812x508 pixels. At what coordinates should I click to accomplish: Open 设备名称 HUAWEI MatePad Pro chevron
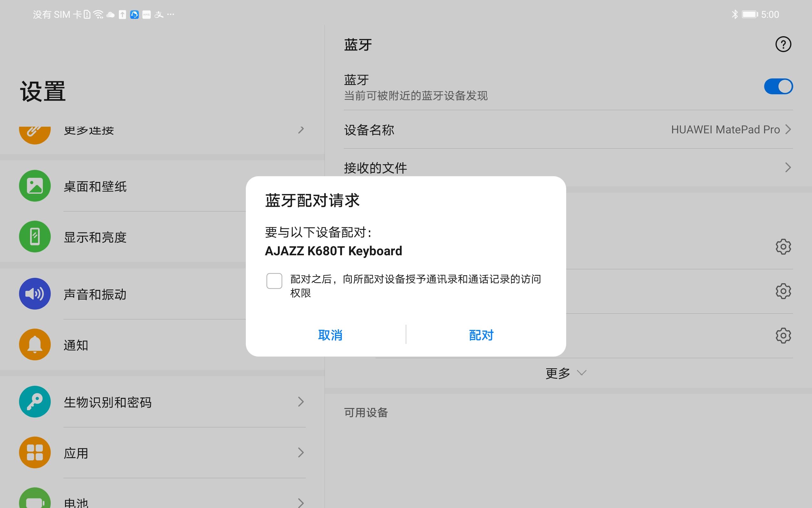pos(788,129)
